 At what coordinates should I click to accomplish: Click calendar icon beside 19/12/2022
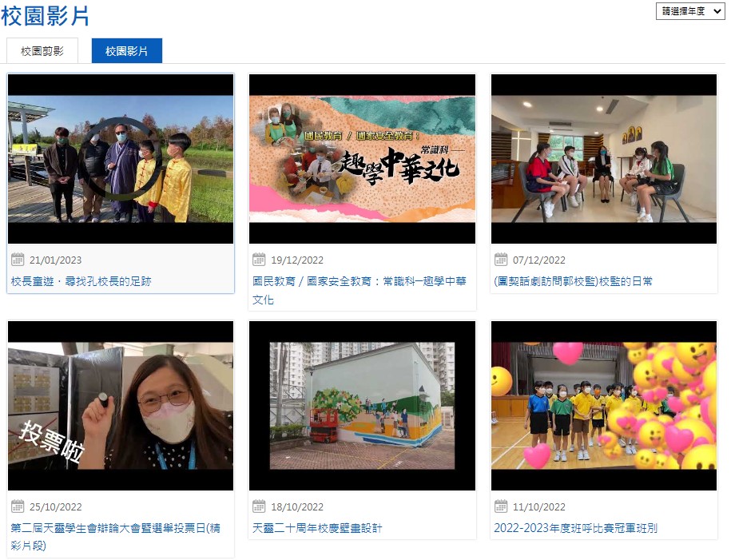[259, 260]
